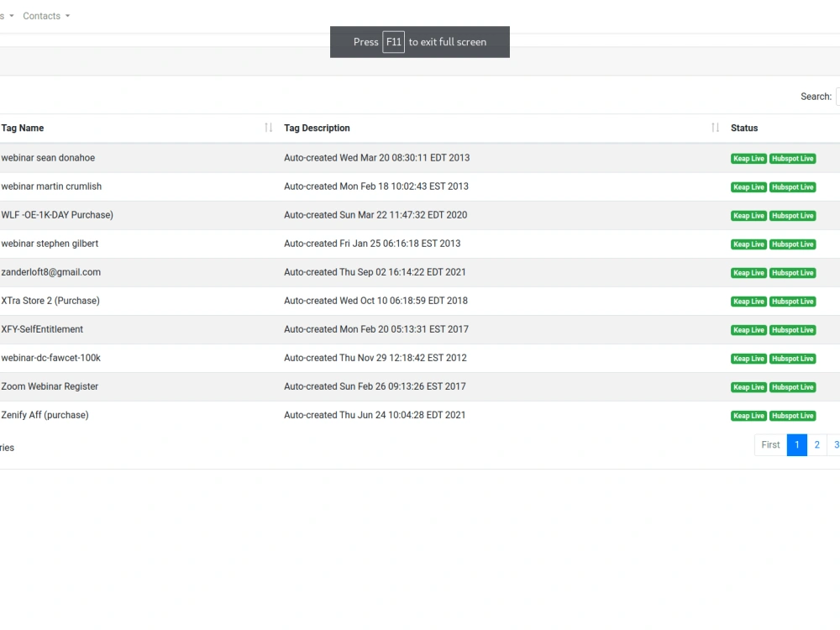The image size is (840, 630).
Task: Sort by Tag Name column arrows
Action: tap(269, 128)
